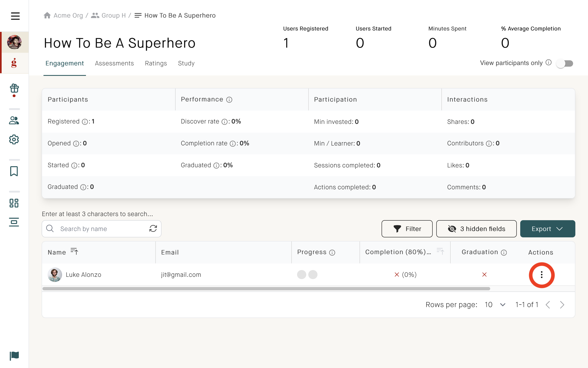588x368 pixels.
Task: Click info icon beside Graduated percentage
Action: (x=216, y=166)
